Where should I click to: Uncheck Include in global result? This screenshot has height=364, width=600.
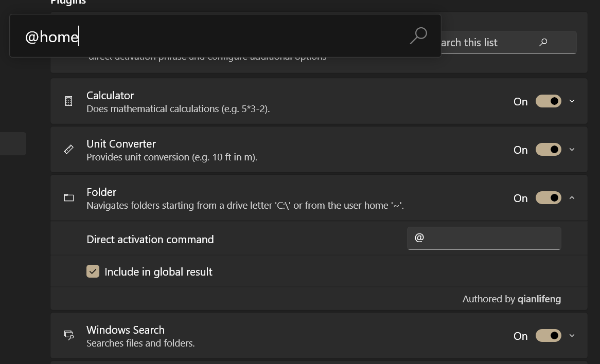(93, 271)
